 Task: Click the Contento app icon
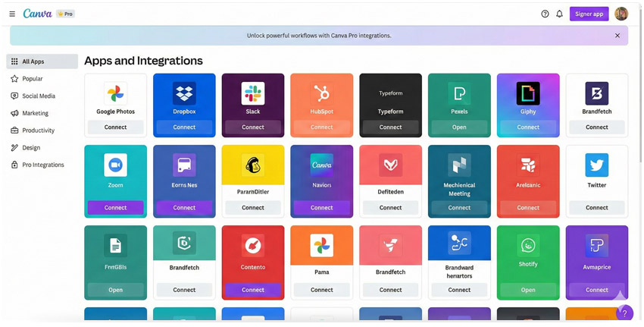pos(253,246)
